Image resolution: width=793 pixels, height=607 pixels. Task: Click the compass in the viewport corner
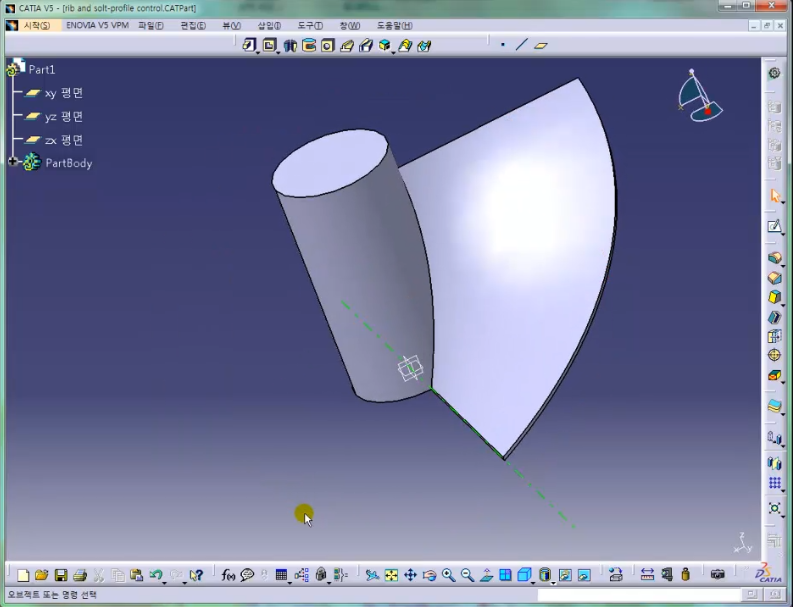699,95
